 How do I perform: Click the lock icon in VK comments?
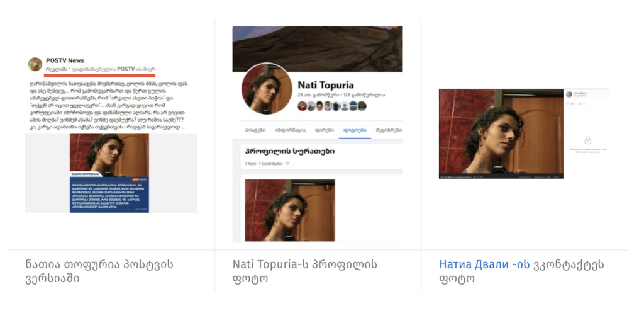pyautogui.click(x=587, y=140)
